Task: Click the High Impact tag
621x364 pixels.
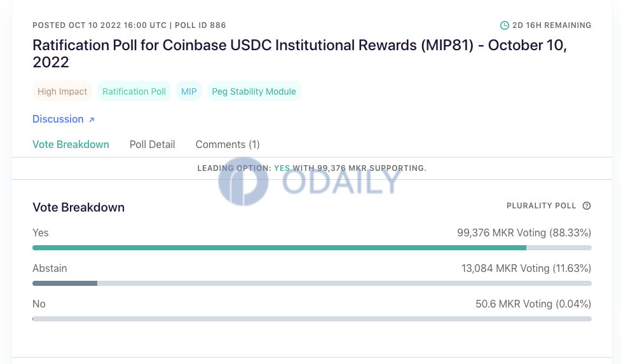Action: coord(62,91)
